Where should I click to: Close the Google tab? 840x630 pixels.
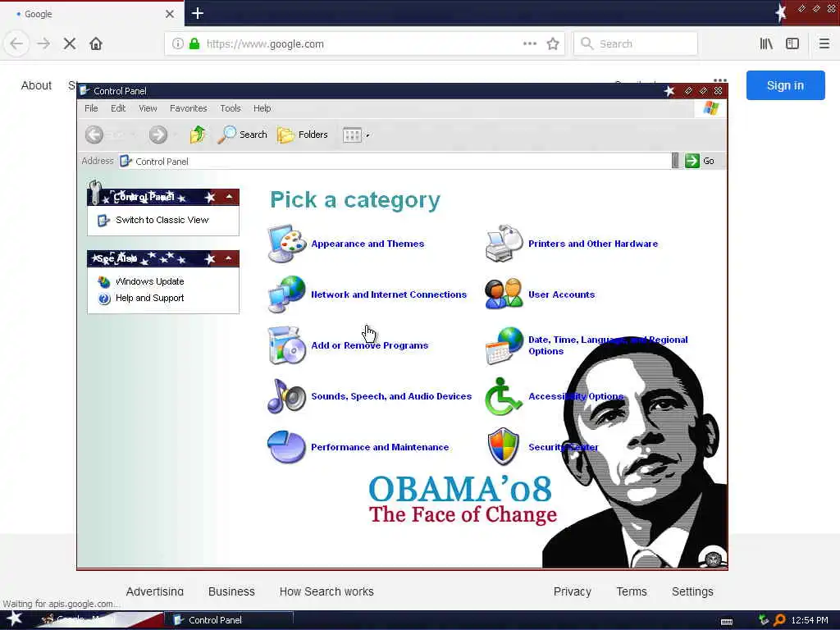[x=170, y=14]
